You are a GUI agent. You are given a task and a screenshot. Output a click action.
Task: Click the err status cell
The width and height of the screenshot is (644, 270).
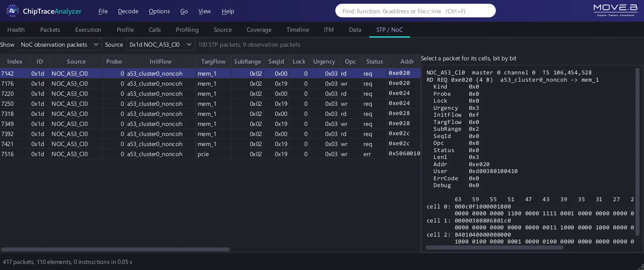375,154
